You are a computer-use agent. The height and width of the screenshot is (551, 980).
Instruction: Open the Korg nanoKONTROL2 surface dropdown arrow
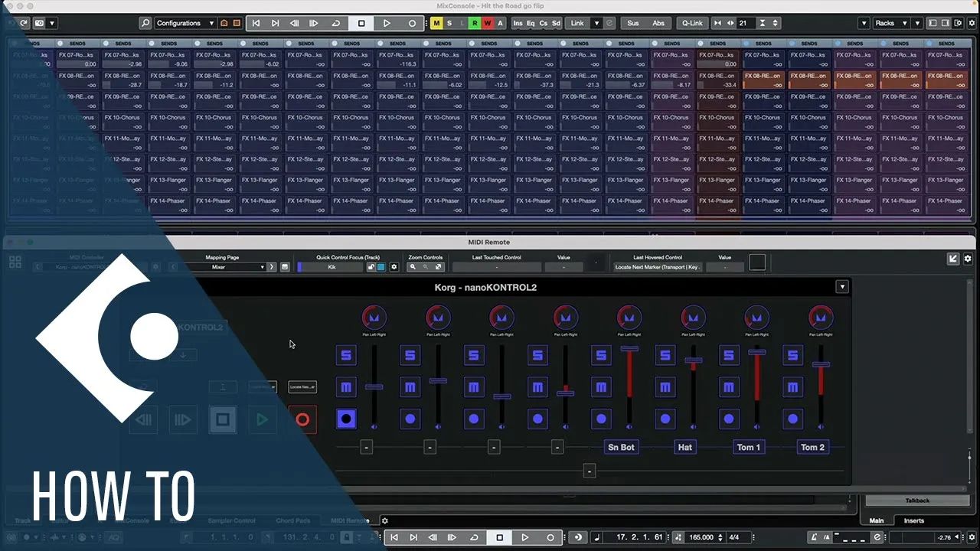click(x=842, y=287)
